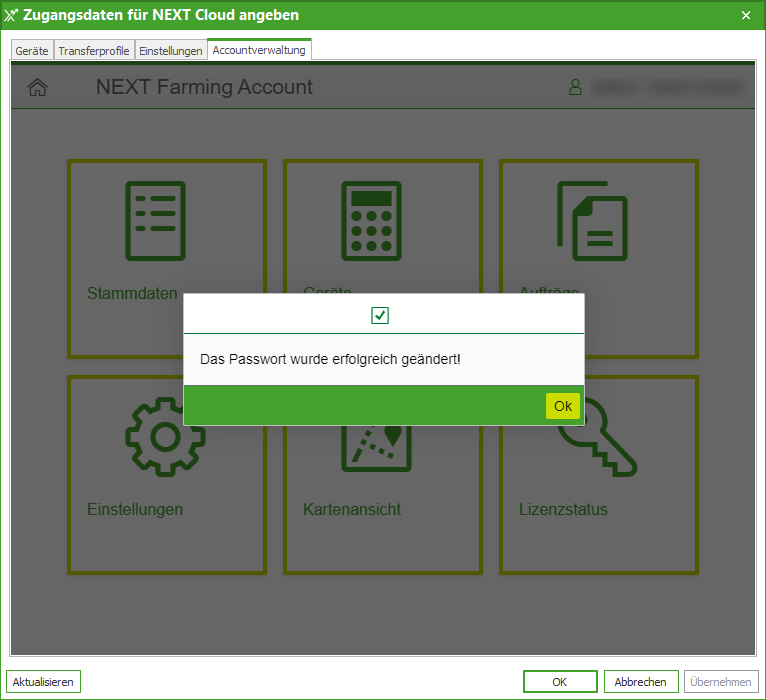Select the Accountverwaltung tab
The height and width of the screenshot is (700, 766).
(259, 50)
